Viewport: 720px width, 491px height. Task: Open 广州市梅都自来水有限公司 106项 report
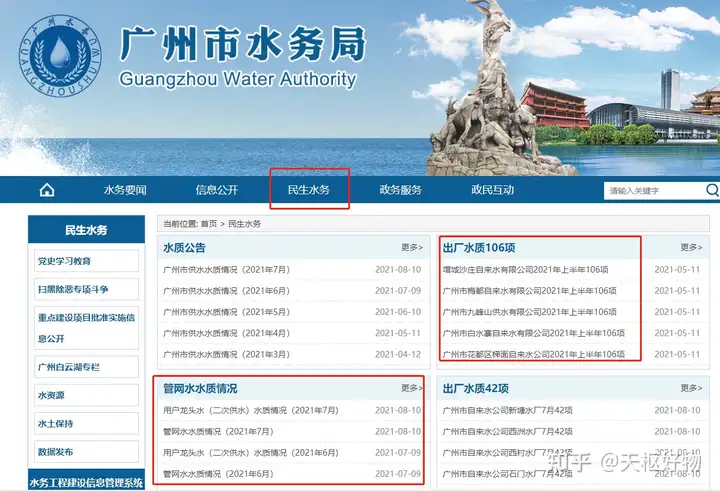tap(529, 291)
